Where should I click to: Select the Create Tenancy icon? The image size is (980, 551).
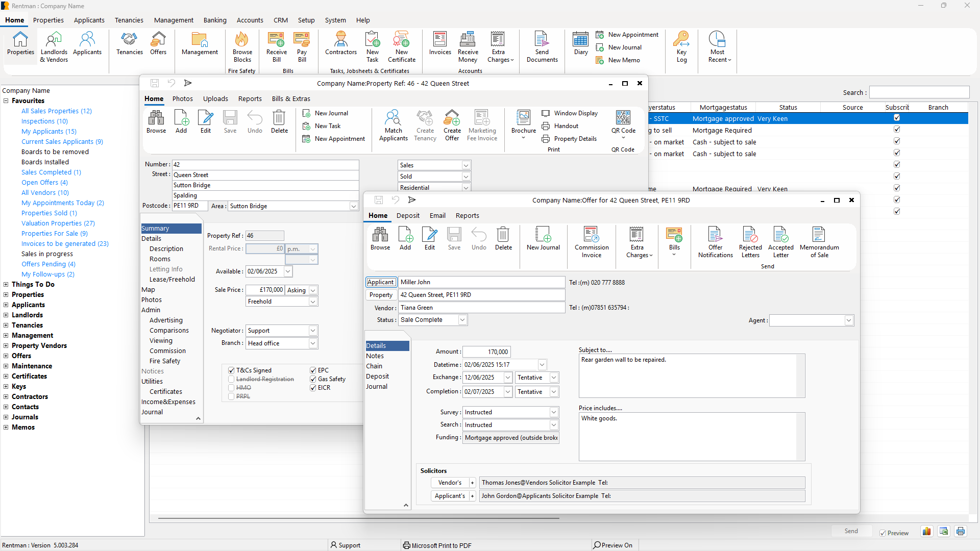tap(425, 126)
